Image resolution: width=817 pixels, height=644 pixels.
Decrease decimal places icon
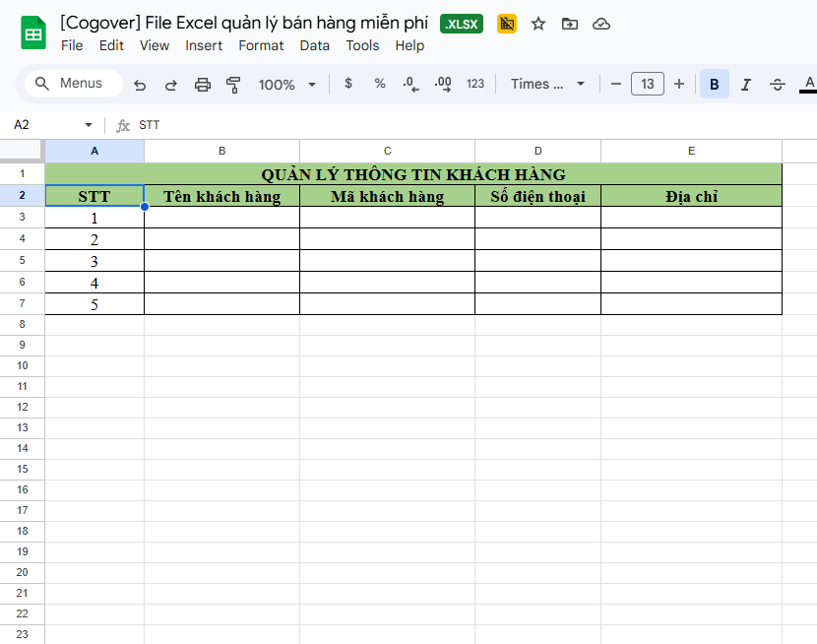[411, 84]
